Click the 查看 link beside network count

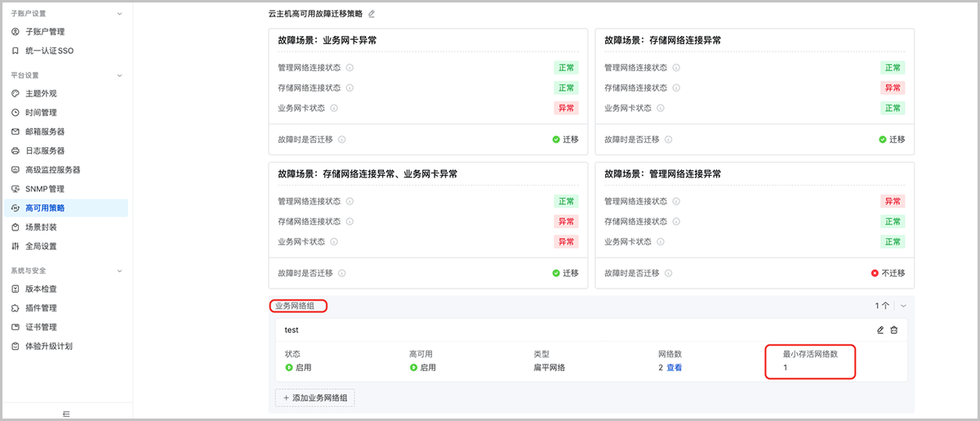tap(674, 368)
